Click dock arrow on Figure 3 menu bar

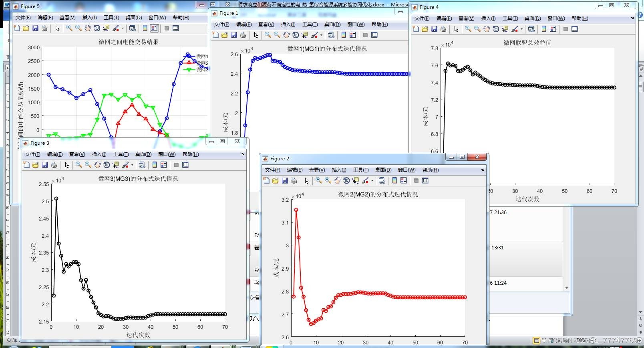243,154
